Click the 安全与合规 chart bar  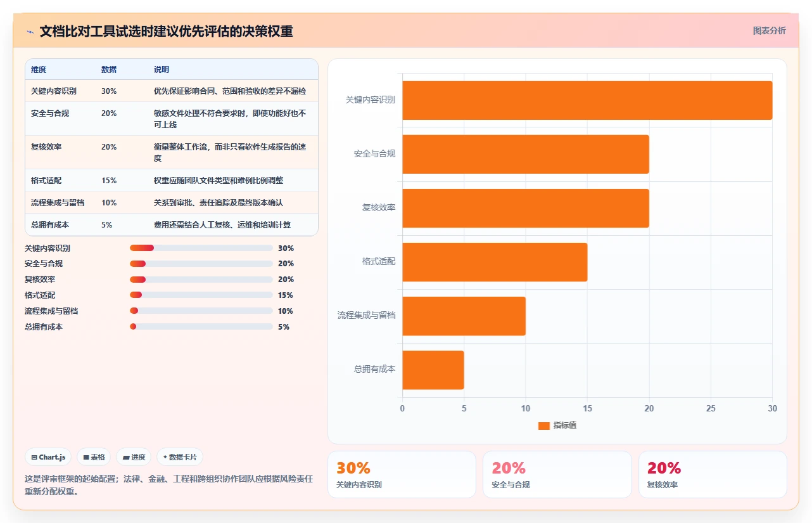pyautogui.click(x=526, y=154)
